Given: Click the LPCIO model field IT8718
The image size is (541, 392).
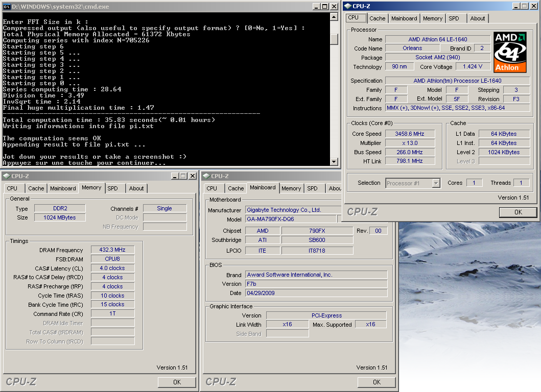Looking at the screenshot, I should pyautogui.click(x=317, y=251).
